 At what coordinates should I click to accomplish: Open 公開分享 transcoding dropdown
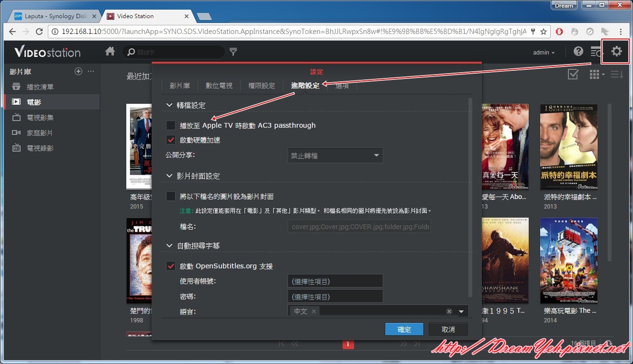click(x=335, y=155)
